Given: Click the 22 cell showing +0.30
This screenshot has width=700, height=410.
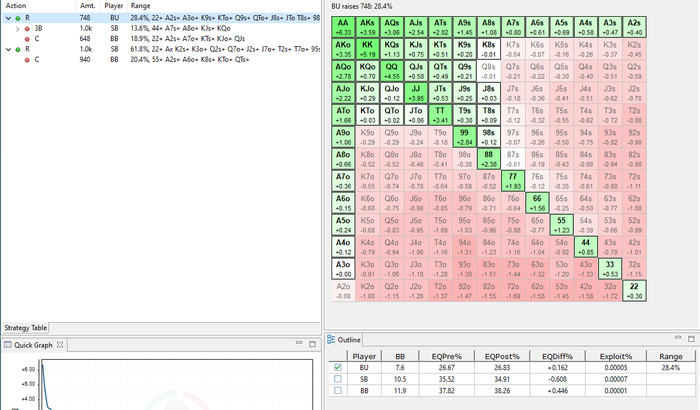Looking at the screenshot, I should [634, 290].
